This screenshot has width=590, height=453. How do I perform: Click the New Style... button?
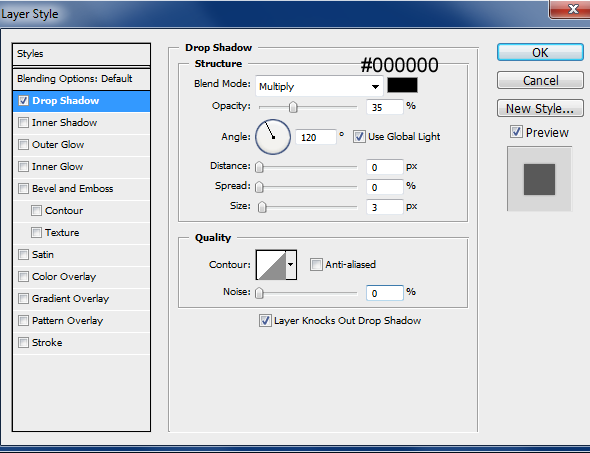(540, 108)
